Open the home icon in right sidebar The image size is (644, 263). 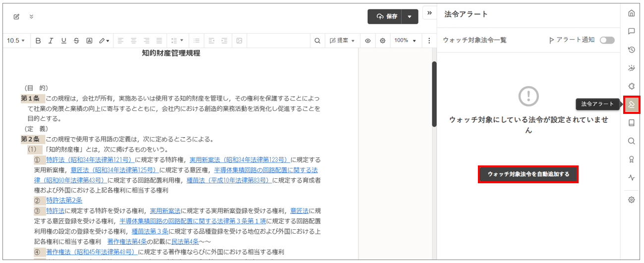coord(631,13)
